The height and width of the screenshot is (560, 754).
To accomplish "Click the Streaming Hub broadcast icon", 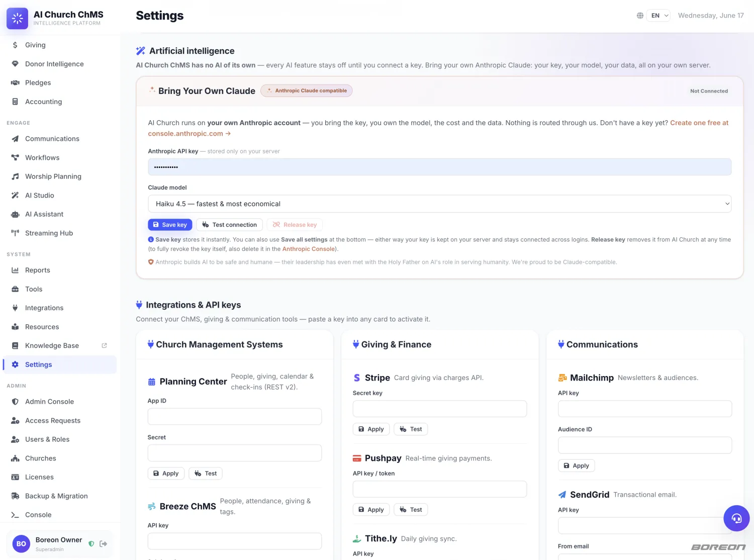I will [x=15, y=233].
